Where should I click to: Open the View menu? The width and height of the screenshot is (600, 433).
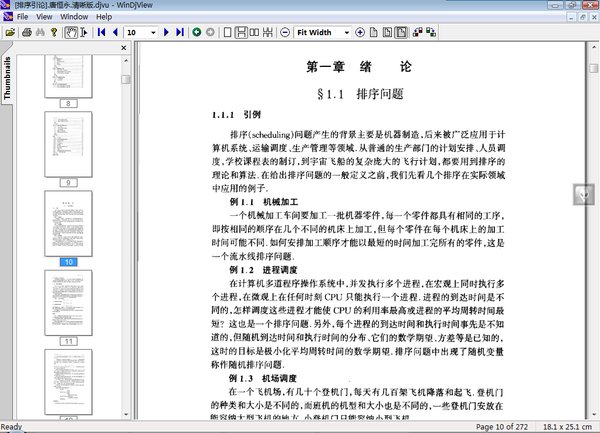tap(44, 17)
